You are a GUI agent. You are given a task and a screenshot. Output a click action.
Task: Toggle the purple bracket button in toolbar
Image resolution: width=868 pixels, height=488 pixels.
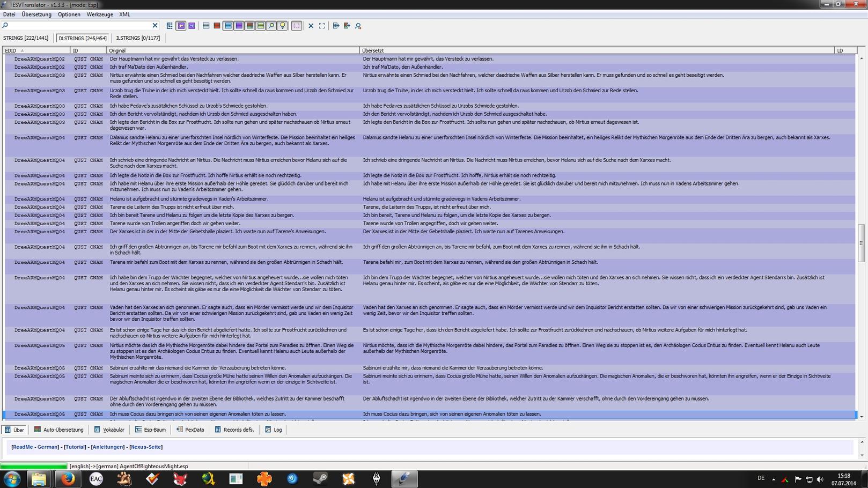click(296, 26)
